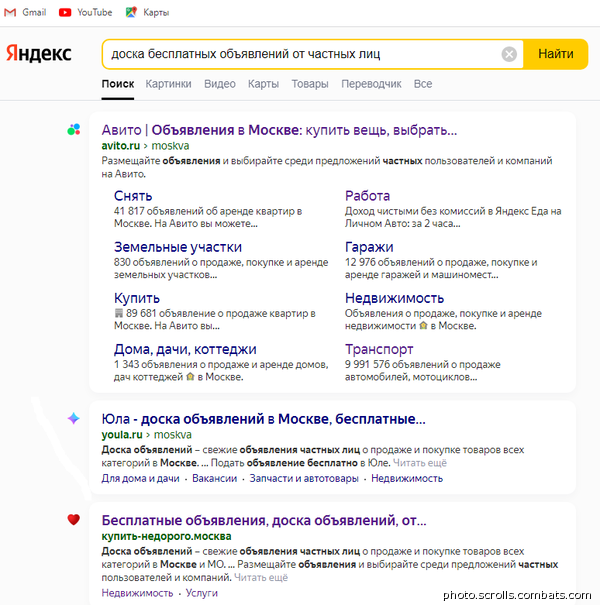
Task: Open the Работа sitelink
Action: [367, 196]
